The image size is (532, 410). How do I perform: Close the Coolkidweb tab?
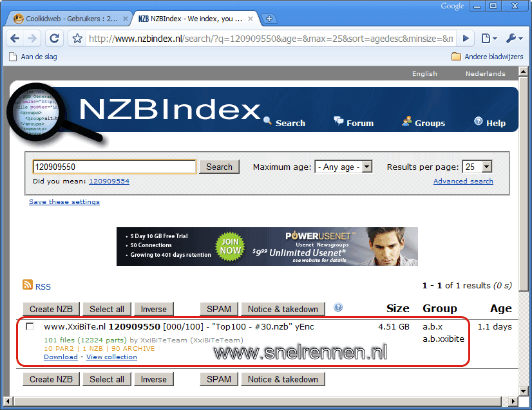pyautogui.click(x=125, y=19)
